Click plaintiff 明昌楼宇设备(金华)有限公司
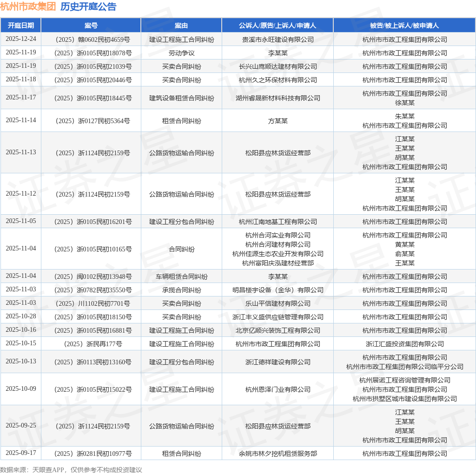Screen dimensions: 476x474 tap(278, 290)
